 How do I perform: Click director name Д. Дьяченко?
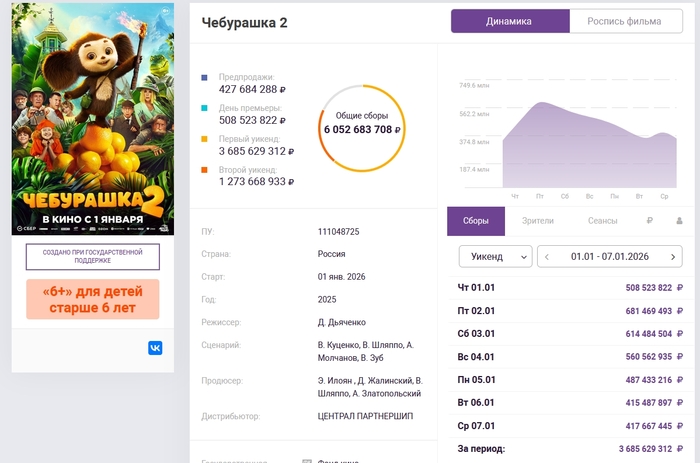[x=342, y=322]
